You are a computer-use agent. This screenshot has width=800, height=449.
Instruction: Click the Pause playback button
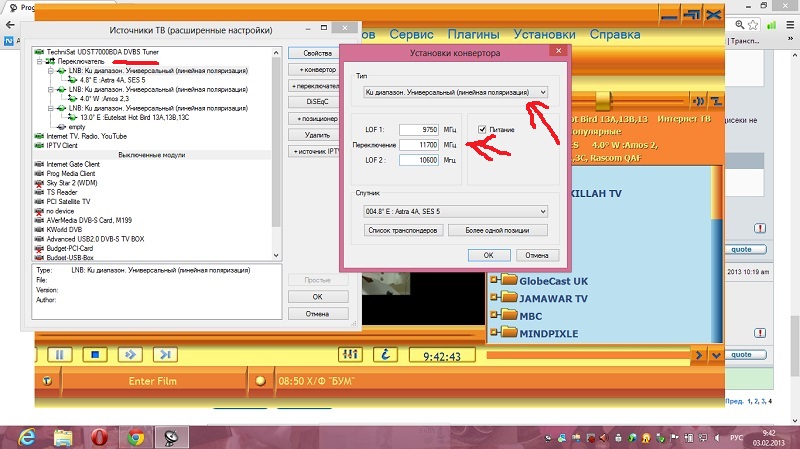tap(59, 354)
